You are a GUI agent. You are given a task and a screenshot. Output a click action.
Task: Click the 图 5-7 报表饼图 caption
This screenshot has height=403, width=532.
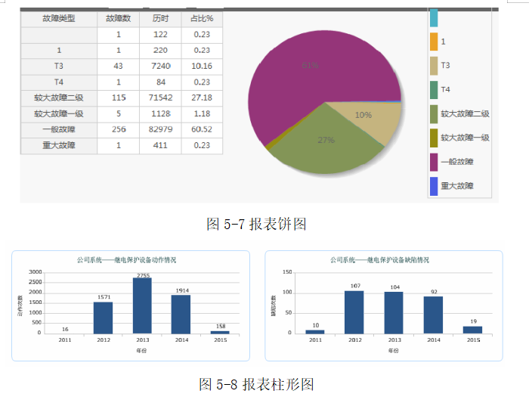coord(256,224)
